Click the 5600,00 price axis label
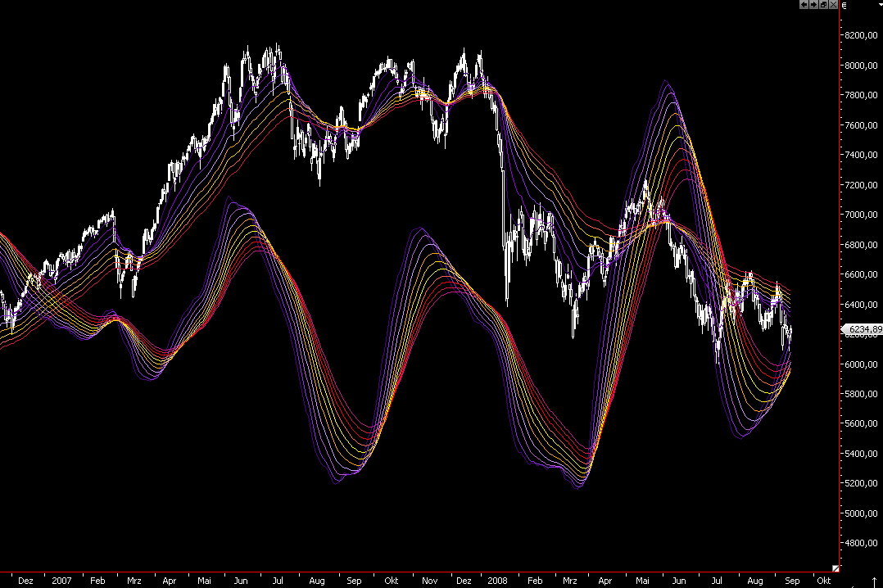 coord(861,423)
